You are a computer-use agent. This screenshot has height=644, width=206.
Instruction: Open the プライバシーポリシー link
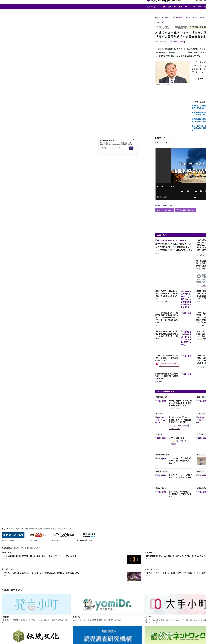(x=117, y=148)
